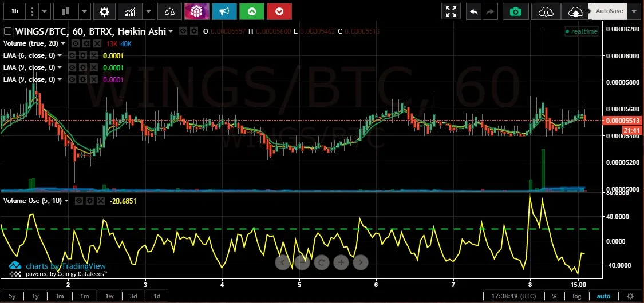
Task: Hide the Volume Osc indicator via eye
Action: pos(79,201)
